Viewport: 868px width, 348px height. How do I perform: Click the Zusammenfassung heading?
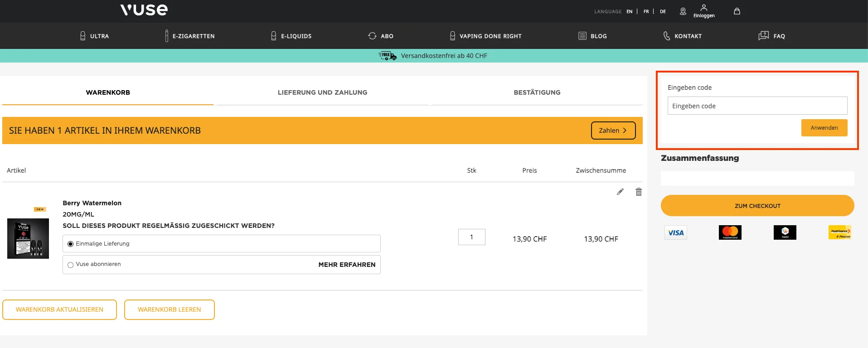point(700,158)
